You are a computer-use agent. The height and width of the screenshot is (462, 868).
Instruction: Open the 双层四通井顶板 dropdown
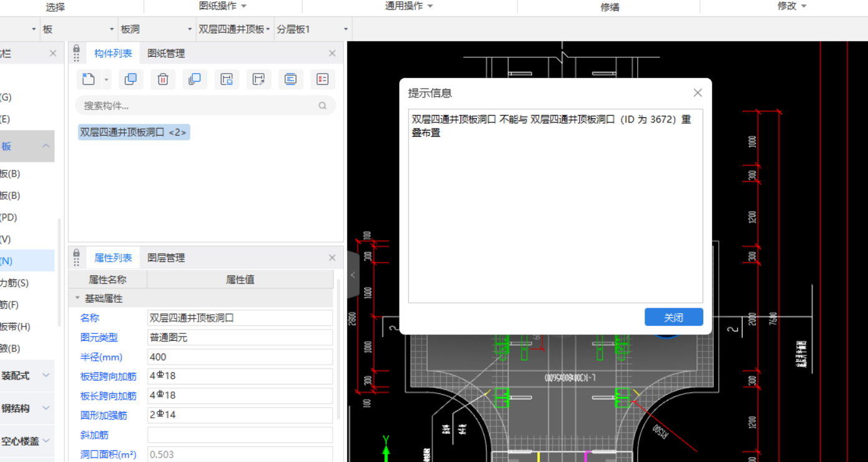pyautogui.click(x=235, y=29)
